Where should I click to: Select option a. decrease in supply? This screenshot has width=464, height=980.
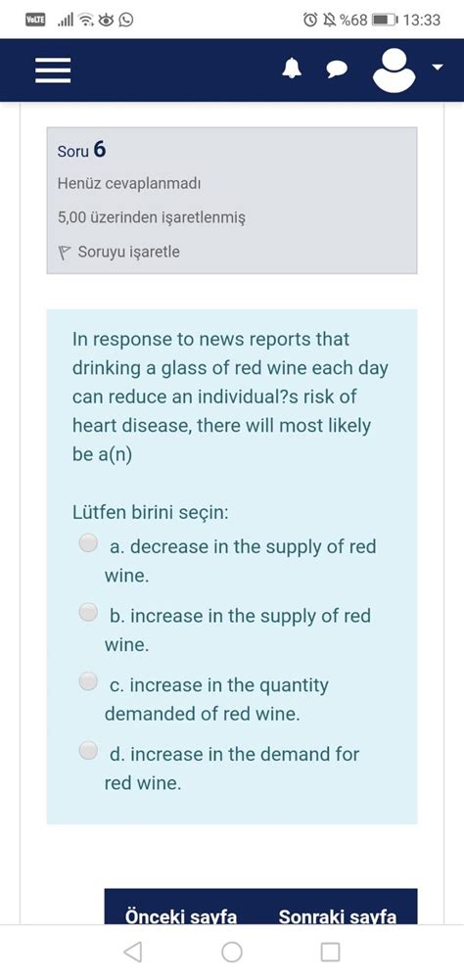[x=88, y=543]
